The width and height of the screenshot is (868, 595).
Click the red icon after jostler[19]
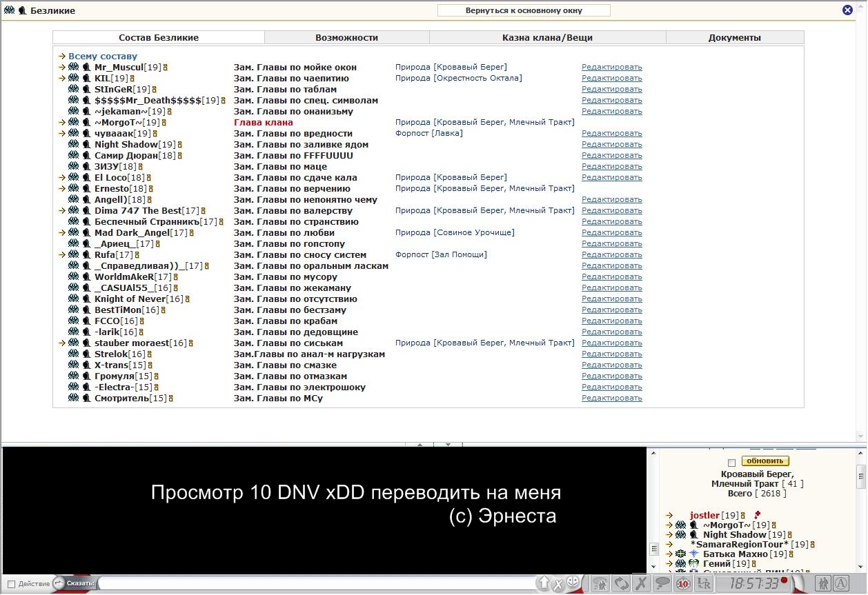pos(758,515)
